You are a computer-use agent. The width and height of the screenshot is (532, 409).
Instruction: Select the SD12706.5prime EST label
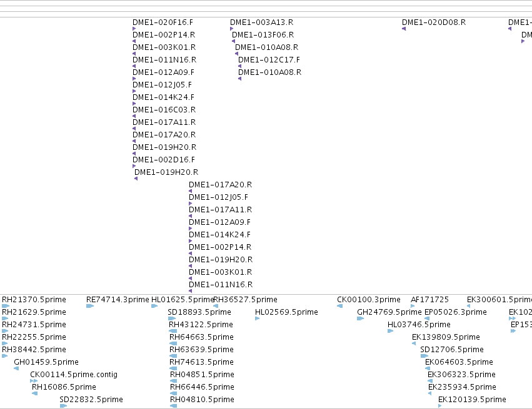(452, 350)
